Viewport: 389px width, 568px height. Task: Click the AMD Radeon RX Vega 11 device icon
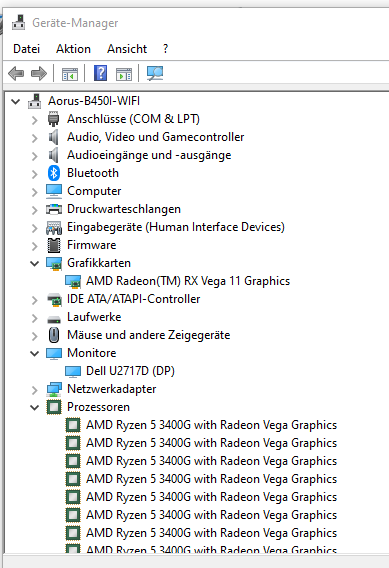tap(72, 281)
